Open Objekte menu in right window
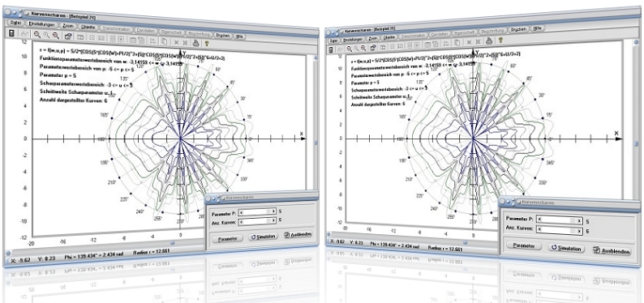 tap(389, 37)
